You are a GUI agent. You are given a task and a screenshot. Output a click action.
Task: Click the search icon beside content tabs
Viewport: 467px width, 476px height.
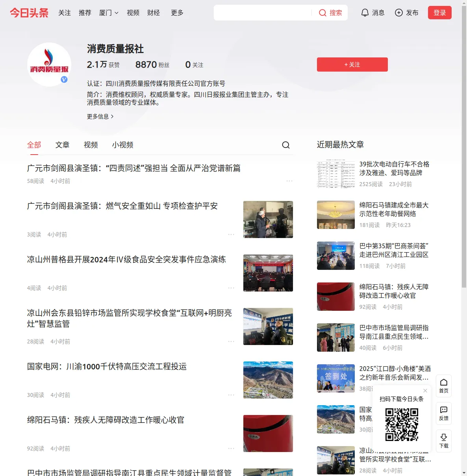[286, 145]
